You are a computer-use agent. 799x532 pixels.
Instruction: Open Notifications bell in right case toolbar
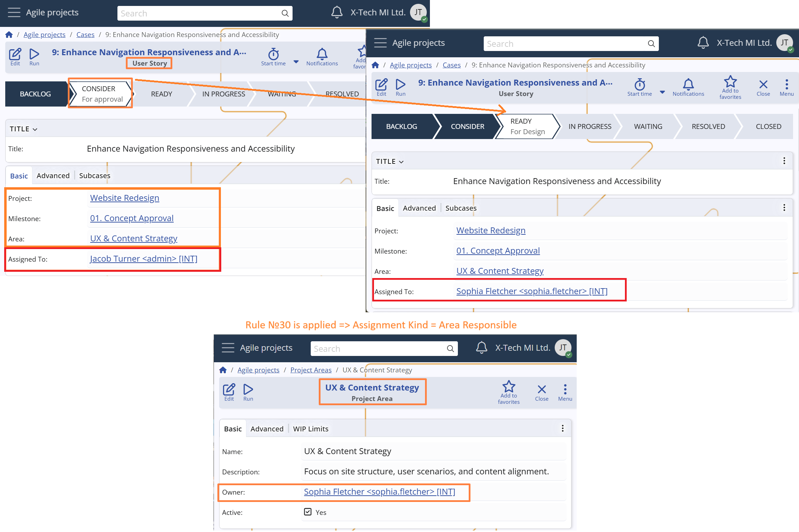(688, 85)
